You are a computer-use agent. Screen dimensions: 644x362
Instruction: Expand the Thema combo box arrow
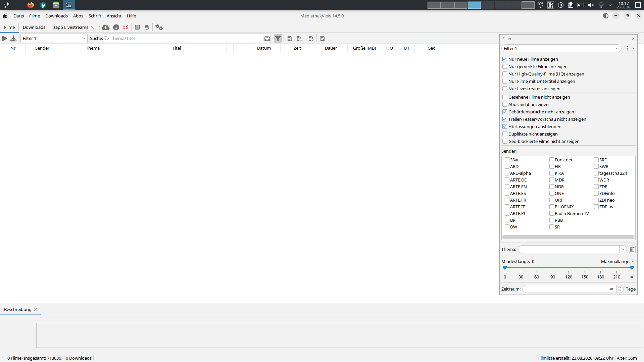pos(623,249)
